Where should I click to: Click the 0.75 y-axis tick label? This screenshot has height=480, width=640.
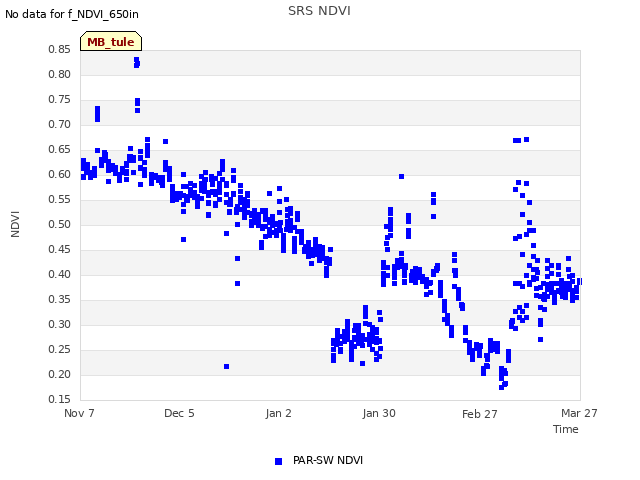[59, 100]
